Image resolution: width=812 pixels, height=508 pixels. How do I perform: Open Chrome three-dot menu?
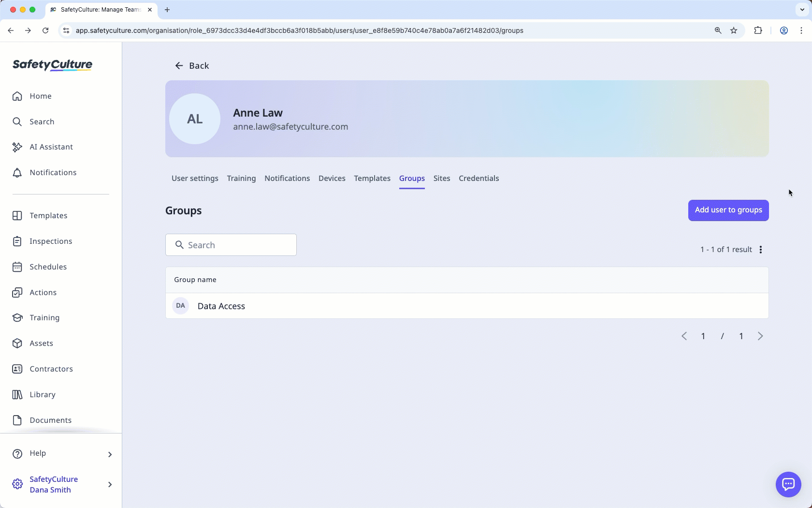pyautogui.click(x=801, y=30)
